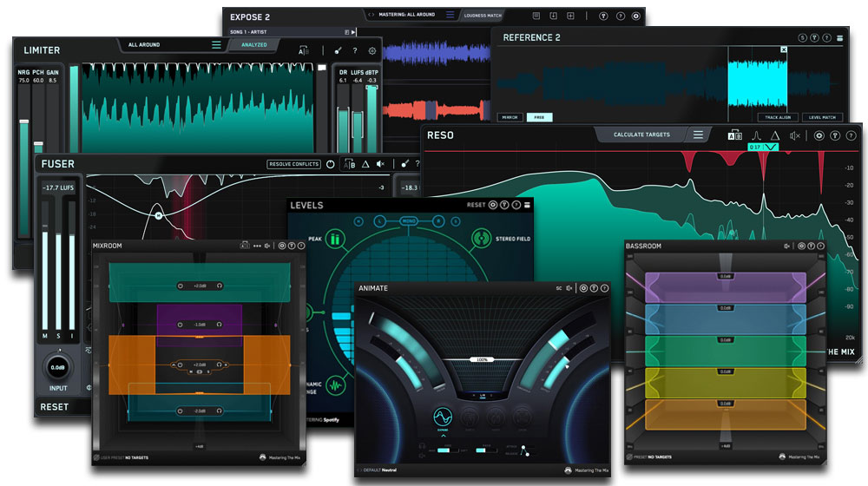
Task: Play SONG 1 - ARTIST in Expose 2
Action: [353, 32]
